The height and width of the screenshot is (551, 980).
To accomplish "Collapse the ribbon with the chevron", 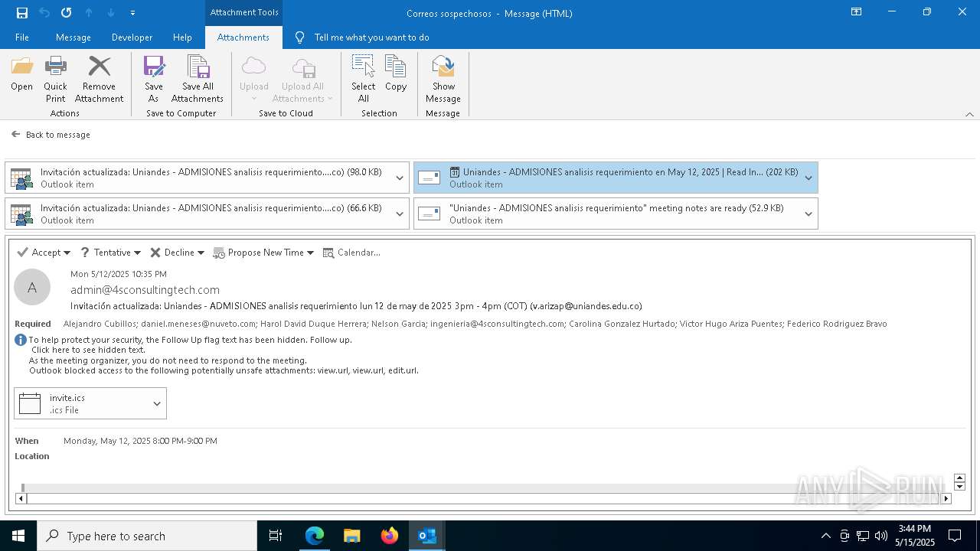I will pyautogui.click(x=969, y=114).
